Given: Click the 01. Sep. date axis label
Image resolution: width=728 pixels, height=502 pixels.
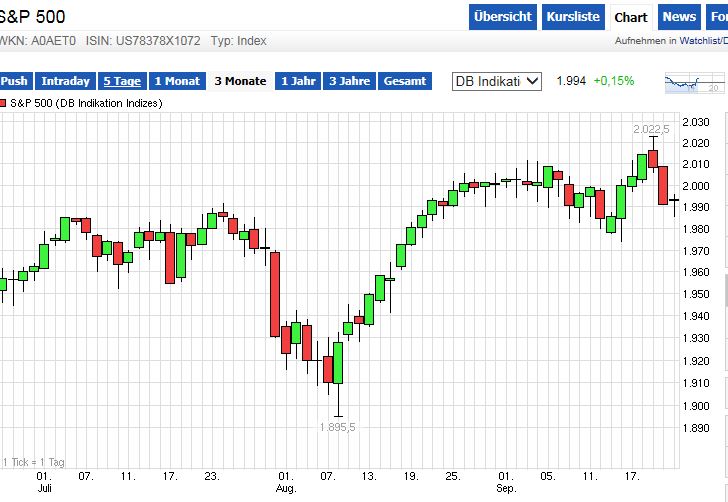Looking at the screenshot, I should pyautogui.click(x=506, y=482).
